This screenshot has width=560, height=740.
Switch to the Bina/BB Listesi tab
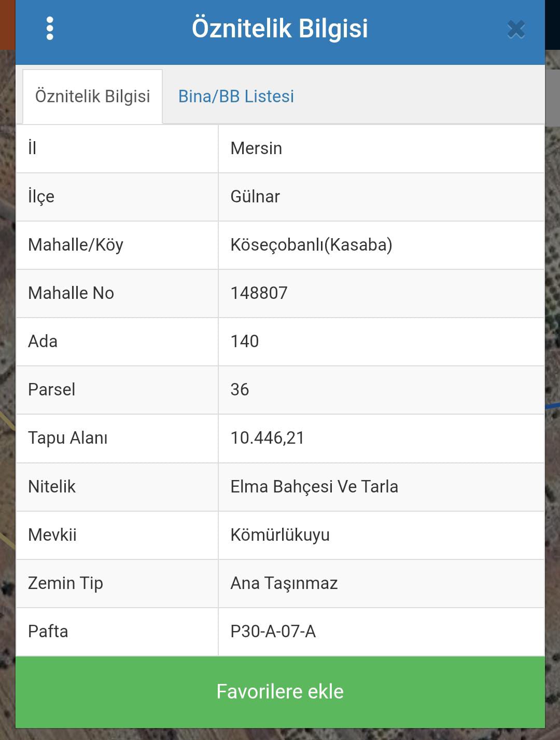click(x=236, y=97)
